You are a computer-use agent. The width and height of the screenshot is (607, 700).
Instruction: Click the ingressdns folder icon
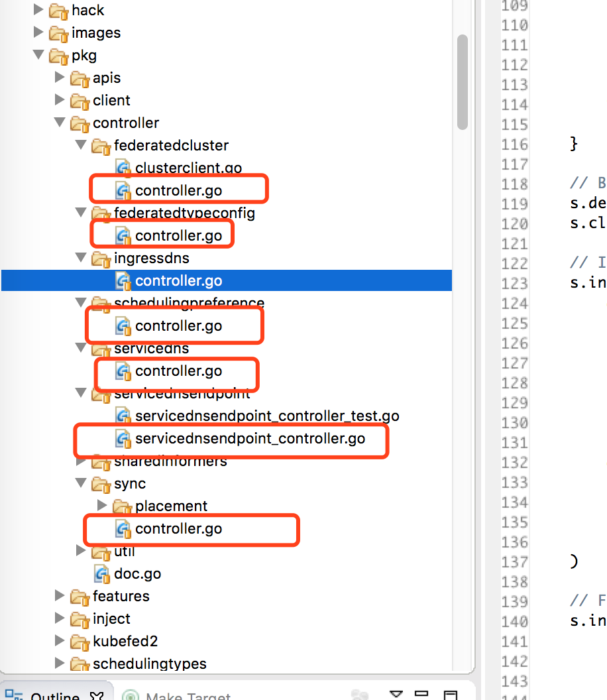(x=101, y=259)
